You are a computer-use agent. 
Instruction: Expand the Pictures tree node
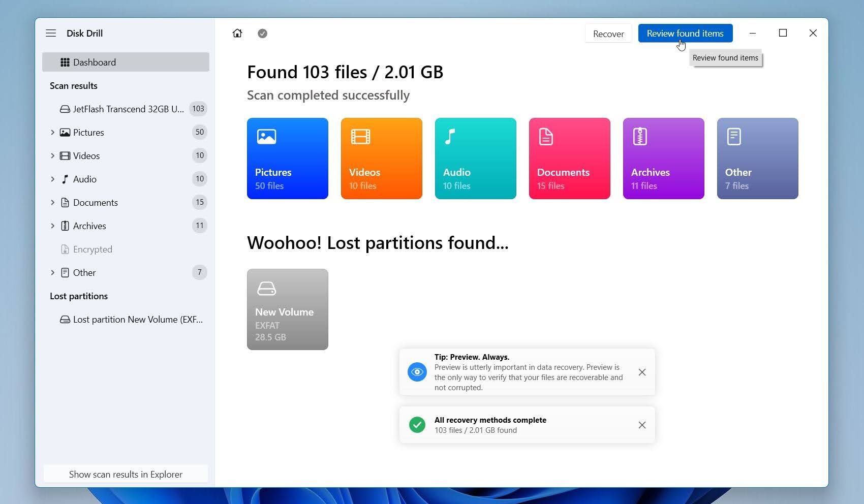[x=52, y=132]
